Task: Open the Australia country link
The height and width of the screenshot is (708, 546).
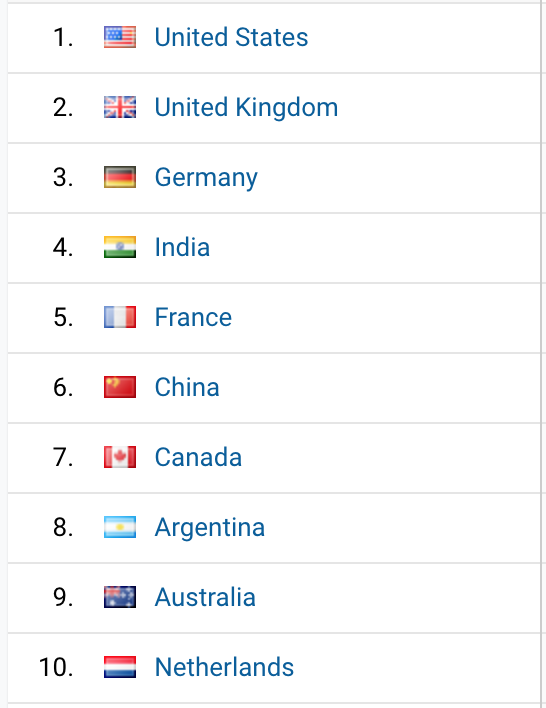Action: tap(205, 597)
